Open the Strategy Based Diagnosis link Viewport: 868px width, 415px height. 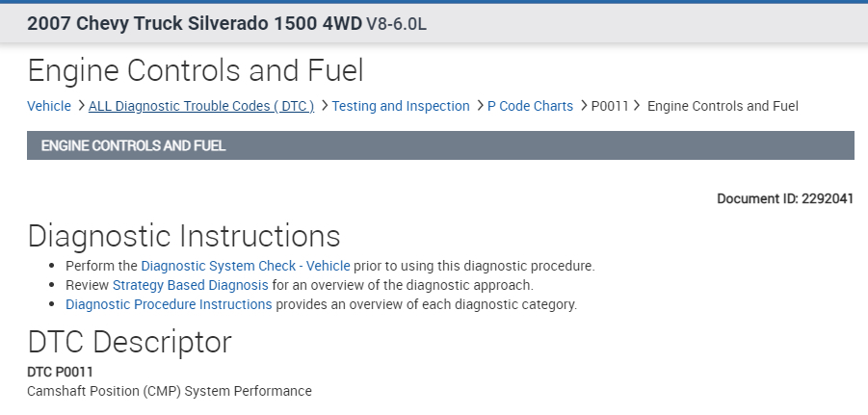(x=191, y=285)
